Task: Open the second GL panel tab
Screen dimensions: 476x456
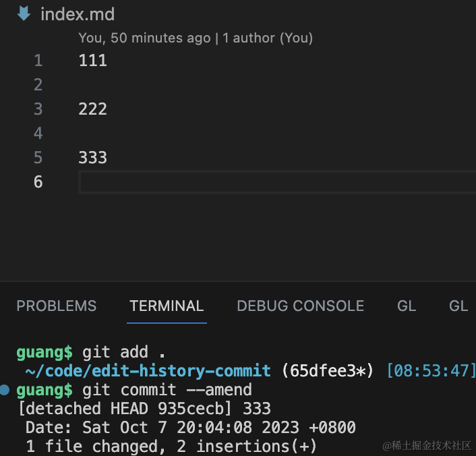Action: (x=458, y=306)
